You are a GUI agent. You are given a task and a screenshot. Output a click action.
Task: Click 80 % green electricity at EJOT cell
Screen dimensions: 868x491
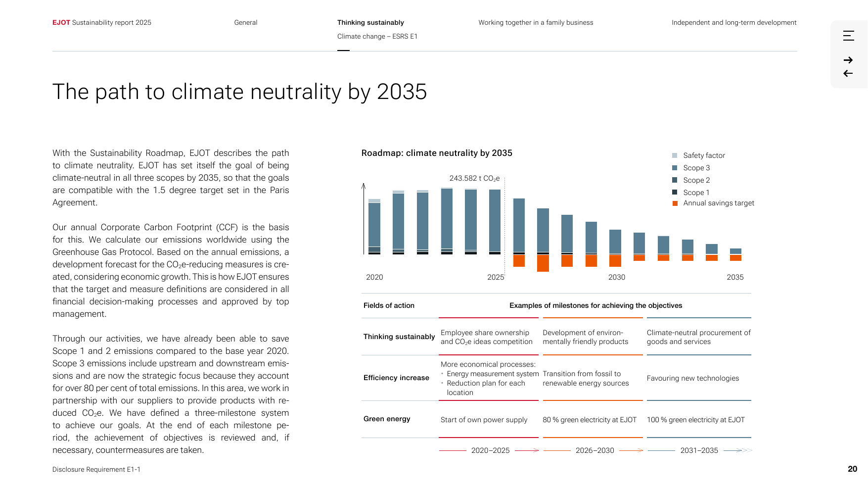[590, 420]
